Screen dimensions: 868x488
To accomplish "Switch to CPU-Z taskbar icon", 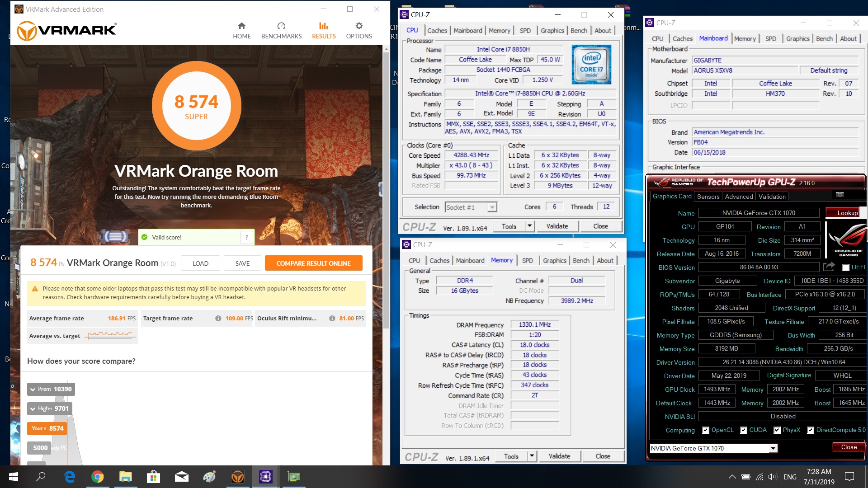I will point(265,477).
